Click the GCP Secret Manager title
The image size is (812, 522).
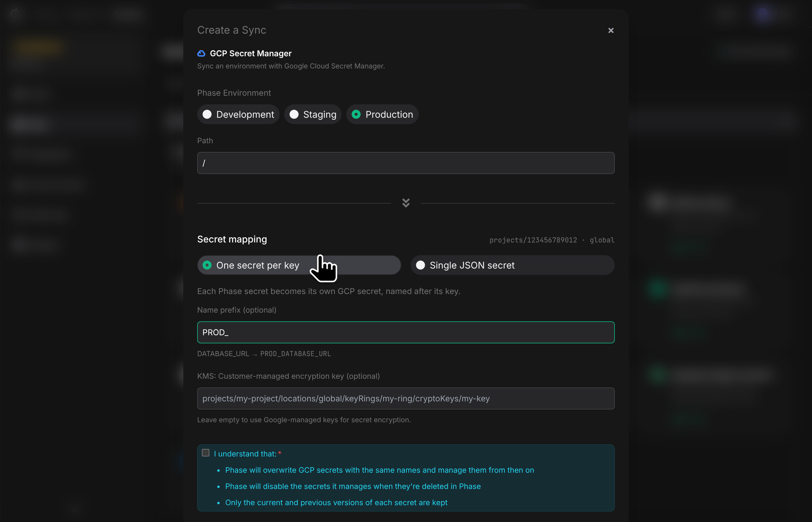click(x=251, y=54)
